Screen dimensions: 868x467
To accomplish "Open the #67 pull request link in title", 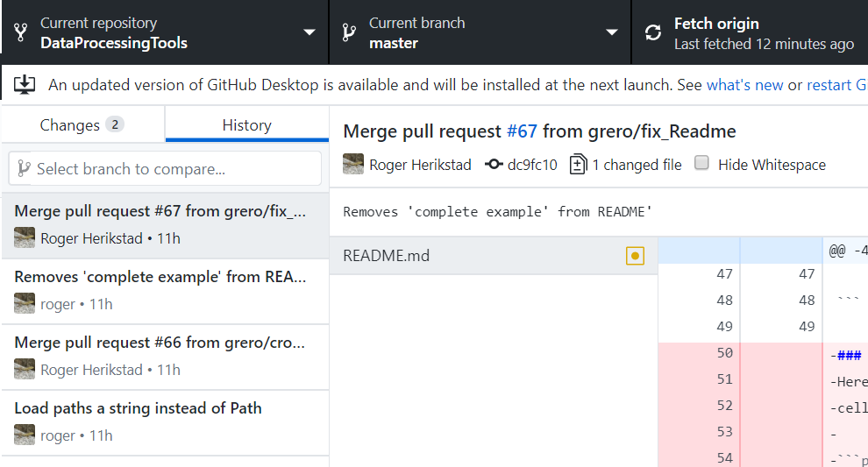I will (522, 131).
